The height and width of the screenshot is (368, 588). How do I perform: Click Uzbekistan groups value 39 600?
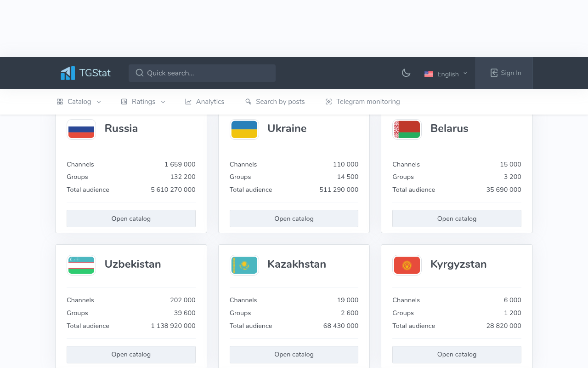pyautogui.click(x=185, y=313)
